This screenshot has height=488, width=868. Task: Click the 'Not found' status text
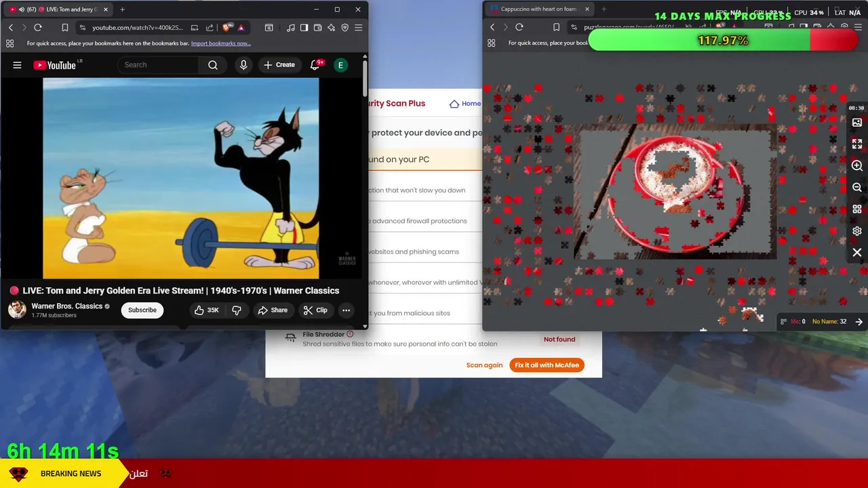pos(559,340)
